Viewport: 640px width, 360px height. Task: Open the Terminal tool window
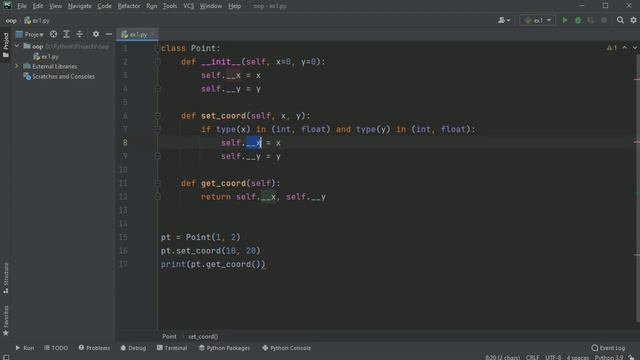pos(172,348)
